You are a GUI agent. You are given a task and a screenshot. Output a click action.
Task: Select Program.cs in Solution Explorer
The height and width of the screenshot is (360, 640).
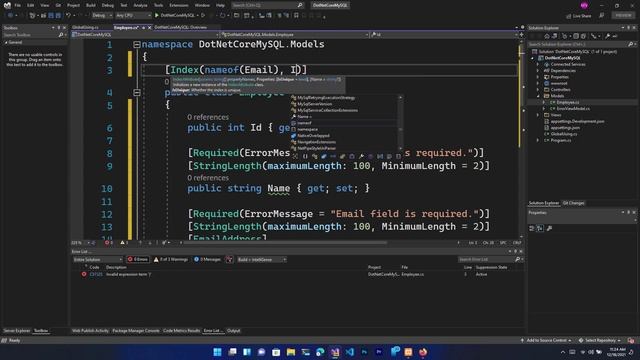point(561,140)
